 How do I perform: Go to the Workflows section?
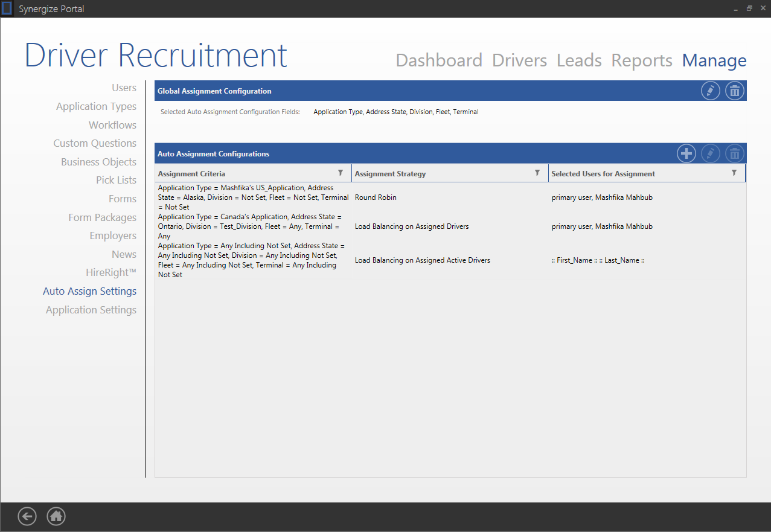[x=112, y=125]
